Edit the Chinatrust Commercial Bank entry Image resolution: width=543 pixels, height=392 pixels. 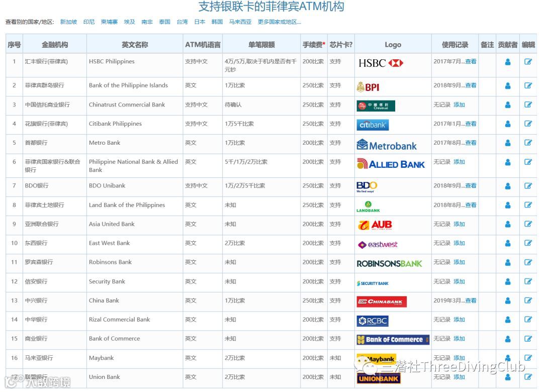pyautogui.click(x=528, y=105)
